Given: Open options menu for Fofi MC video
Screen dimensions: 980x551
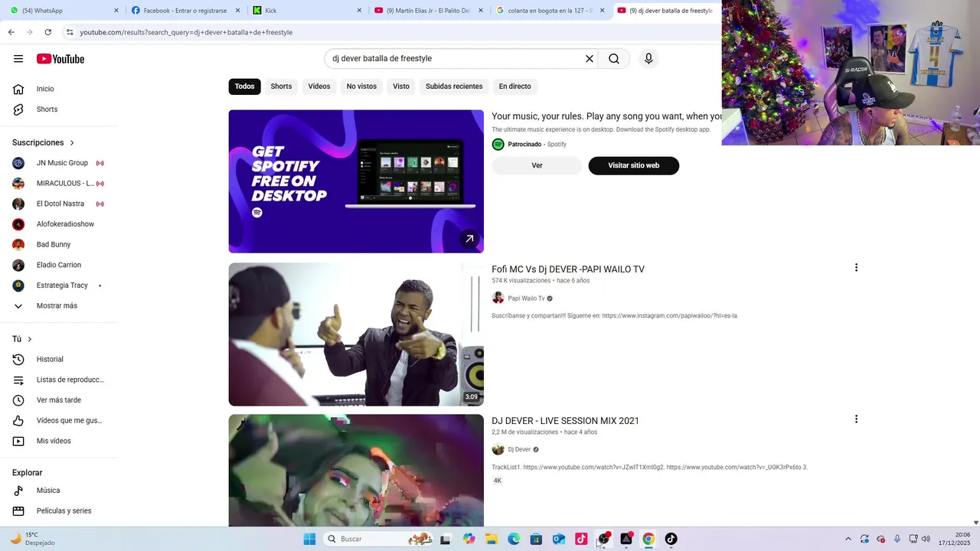Looking at the screenshot, I should coord(856,268).
